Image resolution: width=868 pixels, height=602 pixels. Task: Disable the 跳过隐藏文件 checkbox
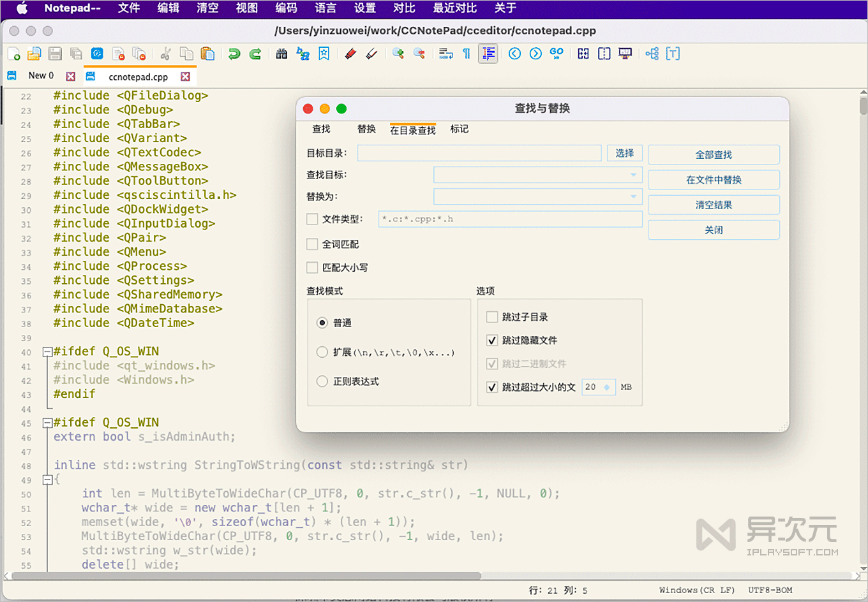click(x=492, y=340)
